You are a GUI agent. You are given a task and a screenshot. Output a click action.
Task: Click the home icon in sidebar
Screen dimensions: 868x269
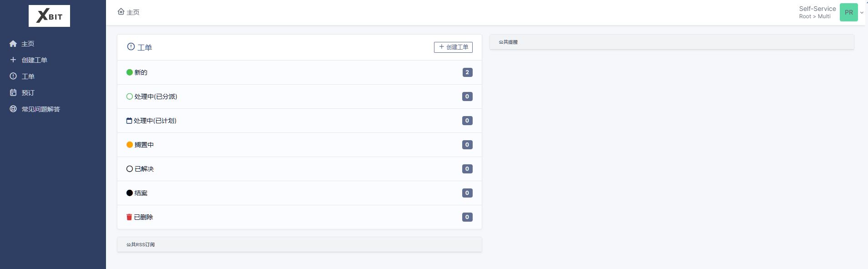(x=13, y=44)
